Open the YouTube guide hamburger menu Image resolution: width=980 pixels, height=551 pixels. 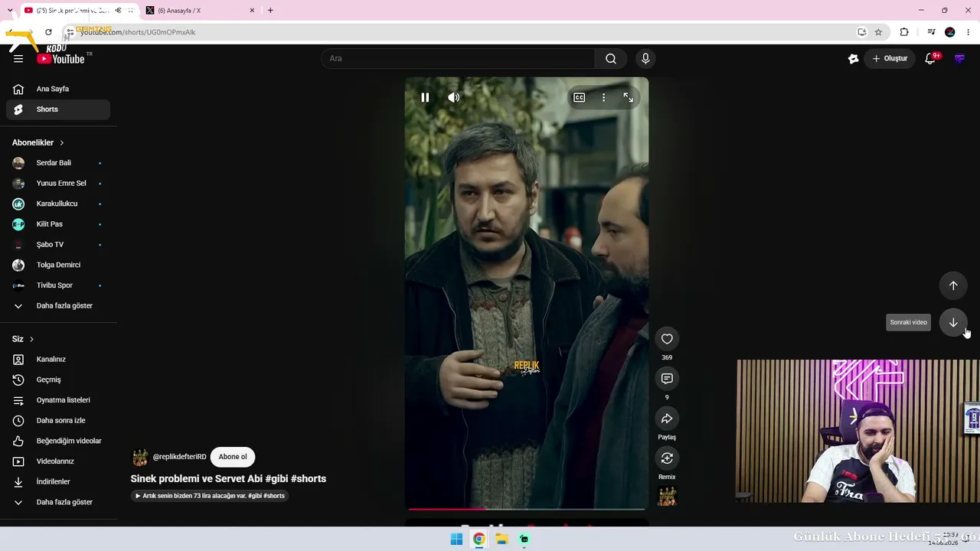18,59
